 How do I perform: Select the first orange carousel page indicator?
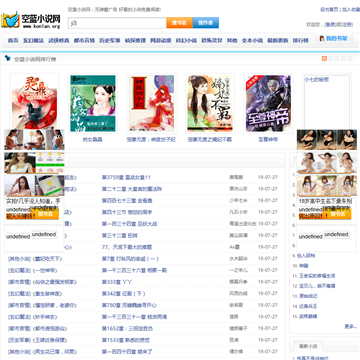[324, 59]
